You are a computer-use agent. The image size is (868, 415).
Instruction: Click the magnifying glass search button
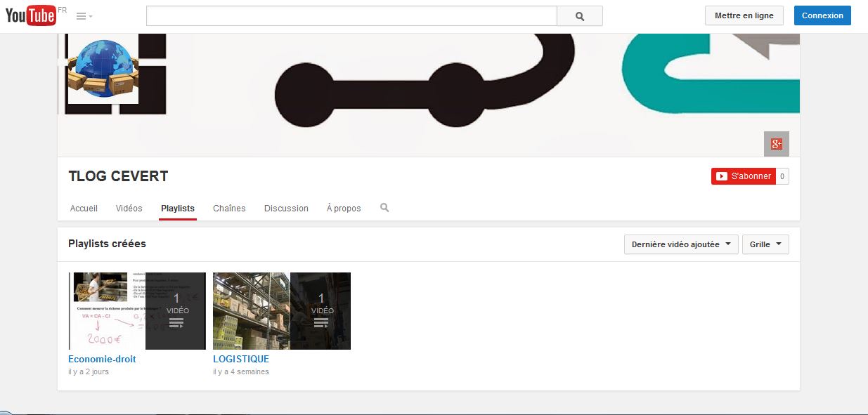[579, 16]
